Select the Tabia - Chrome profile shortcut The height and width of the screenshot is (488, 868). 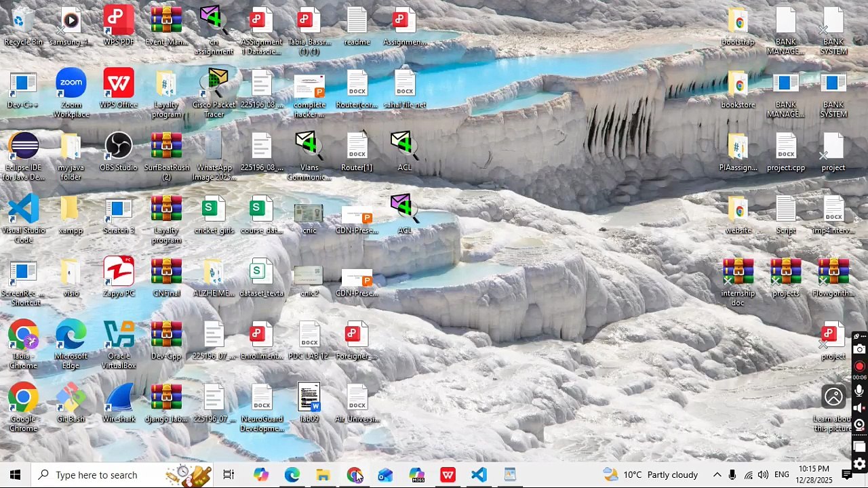pyautogui.click(x=23, y=345)
